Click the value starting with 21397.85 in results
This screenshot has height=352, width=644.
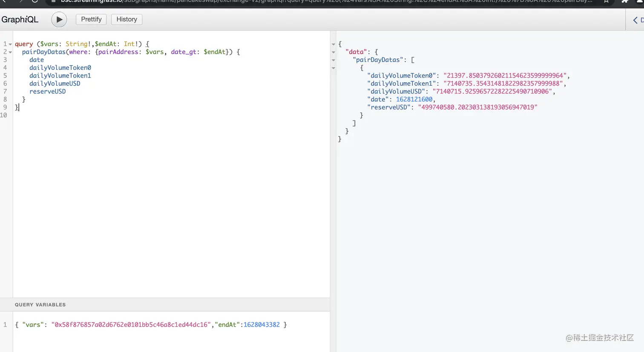tap(505, 76)
